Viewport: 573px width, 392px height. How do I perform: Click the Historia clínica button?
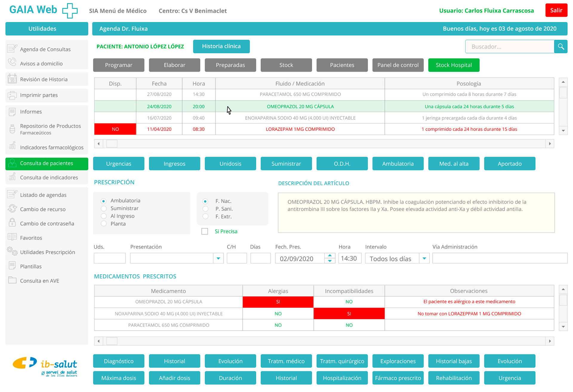tap(221, 46)
